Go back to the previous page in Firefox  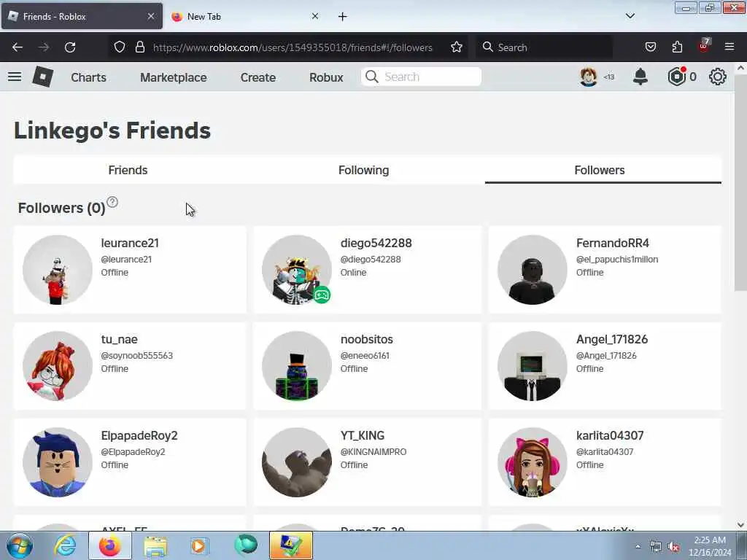(x=18, y=47)
